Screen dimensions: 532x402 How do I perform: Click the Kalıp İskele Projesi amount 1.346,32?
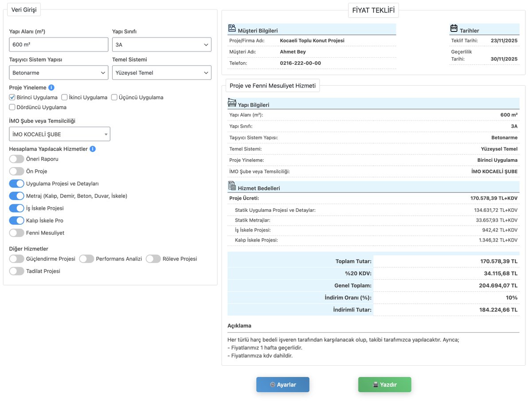coord(498,240)
